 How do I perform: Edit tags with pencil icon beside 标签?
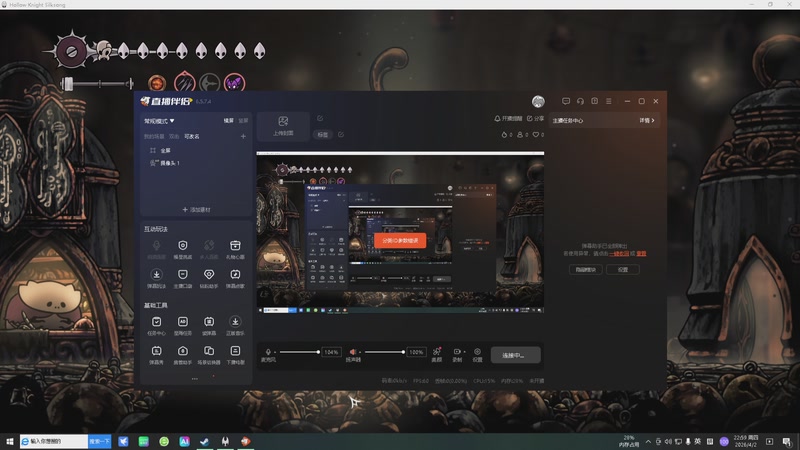click(x=341, y=135)
